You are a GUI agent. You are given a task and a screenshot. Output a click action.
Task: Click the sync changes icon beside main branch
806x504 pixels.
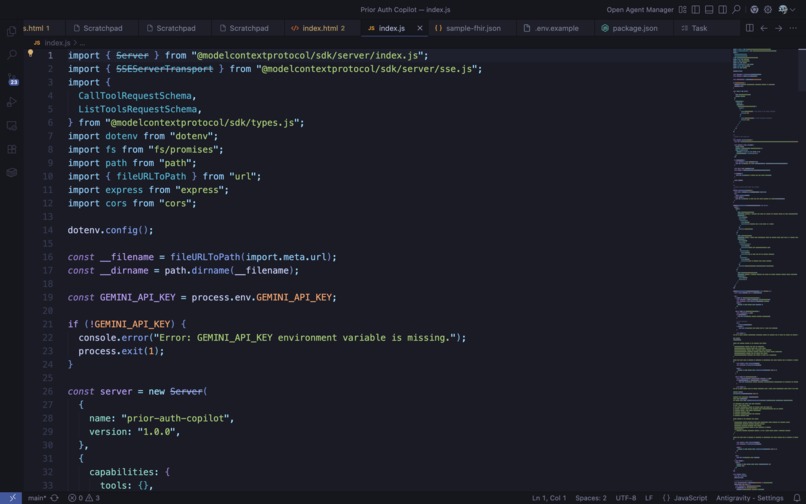click(x=54, y=498)
